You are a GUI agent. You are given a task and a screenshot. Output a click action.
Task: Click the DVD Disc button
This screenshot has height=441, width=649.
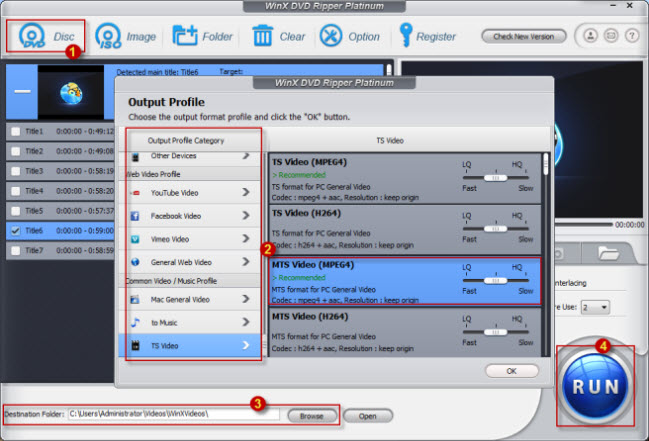46,36
